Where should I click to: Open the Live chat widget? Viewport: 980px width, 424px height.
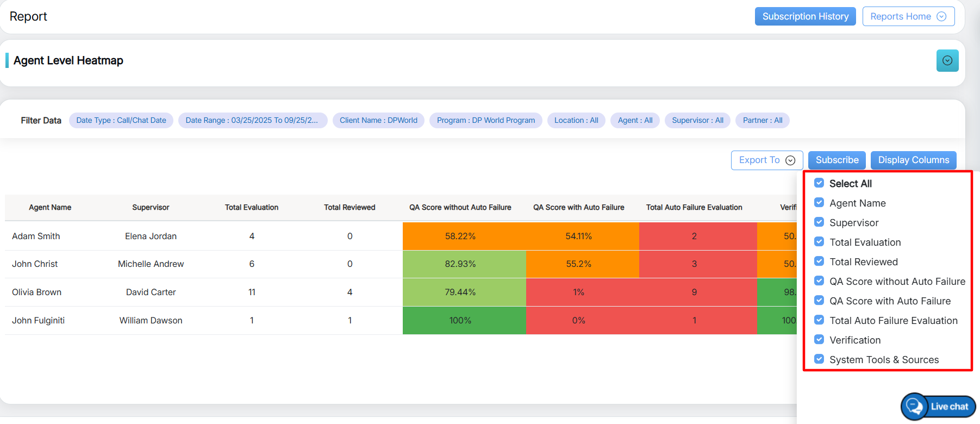(938, 406)
